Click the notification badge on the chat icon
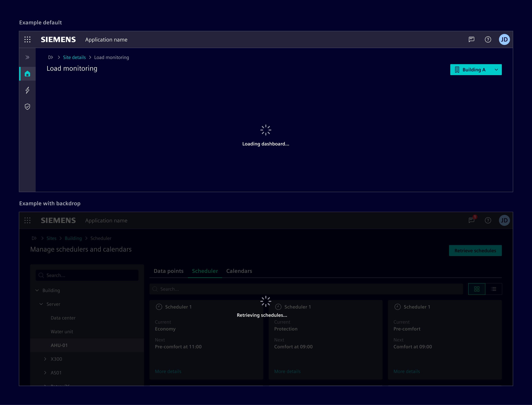The height and width of the screenshot is (405, 532). coord(475,217)
